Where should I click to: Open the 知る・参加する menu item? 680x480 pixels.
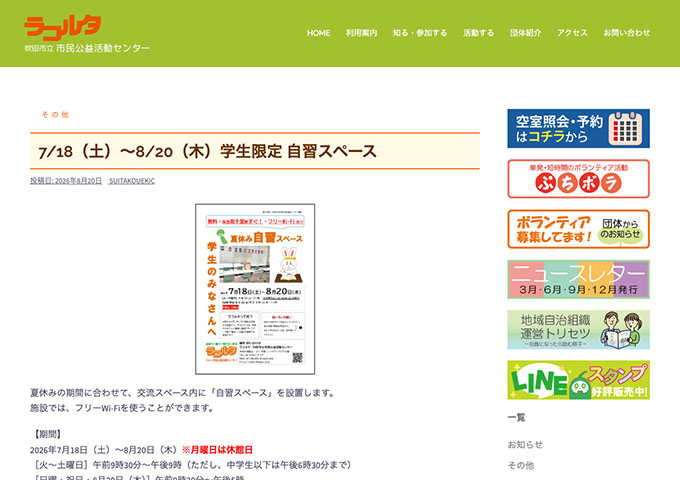420,33
